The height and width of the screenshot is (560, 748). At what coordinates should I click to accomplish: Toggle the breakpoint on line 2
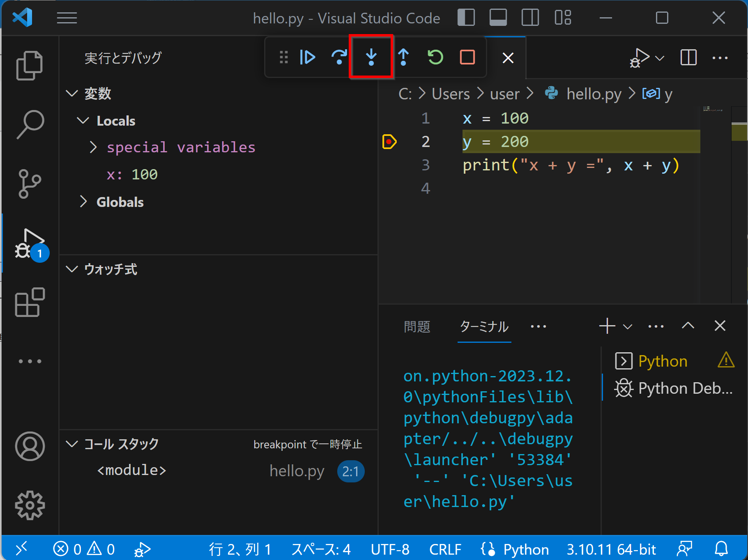click(x=389, y=142)
